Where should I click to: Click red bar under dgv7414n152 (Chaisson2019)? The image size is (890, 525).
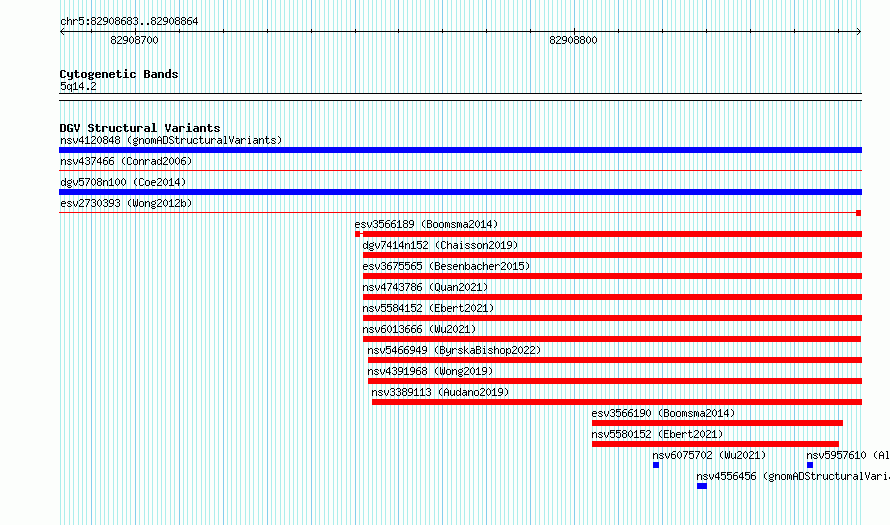pyautogui.click(x=612, y=255)
